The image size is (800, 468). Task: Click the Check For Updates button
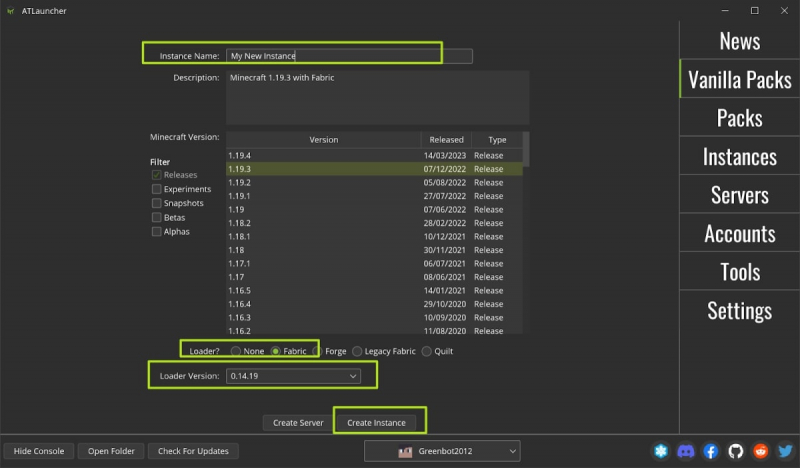pos(193,451)
